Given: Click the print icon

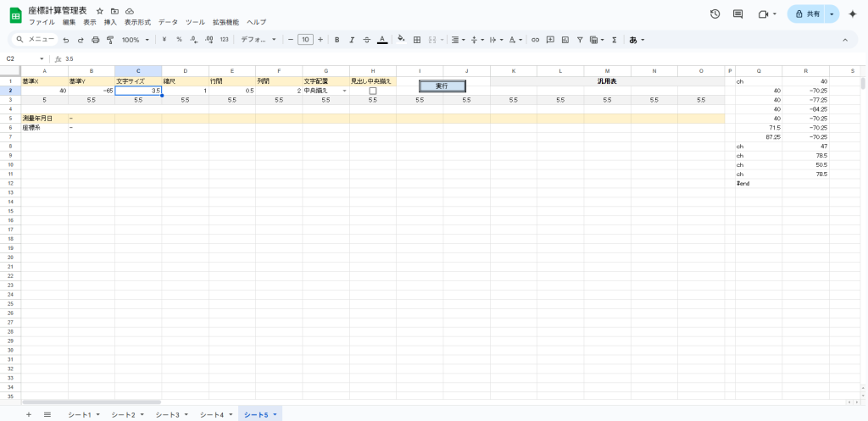Looking at the screenshot, I should click(x=95, y=40).
